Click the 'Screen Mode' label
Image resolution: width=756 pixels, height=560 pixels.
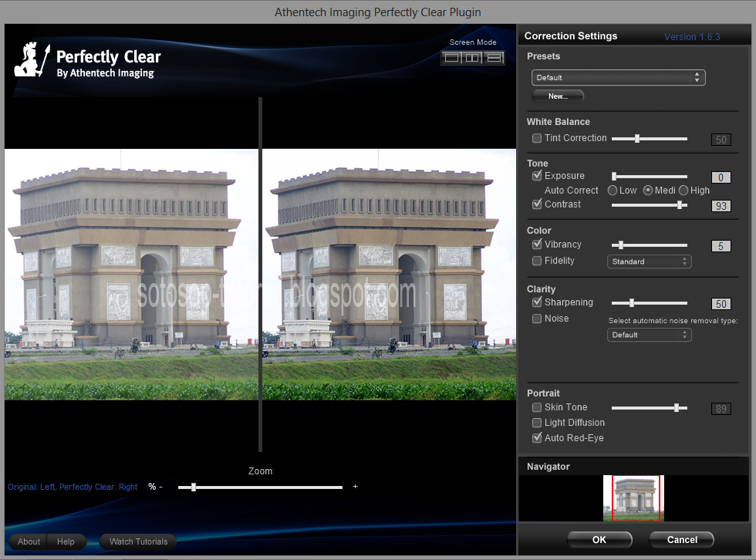coord(472,42)
